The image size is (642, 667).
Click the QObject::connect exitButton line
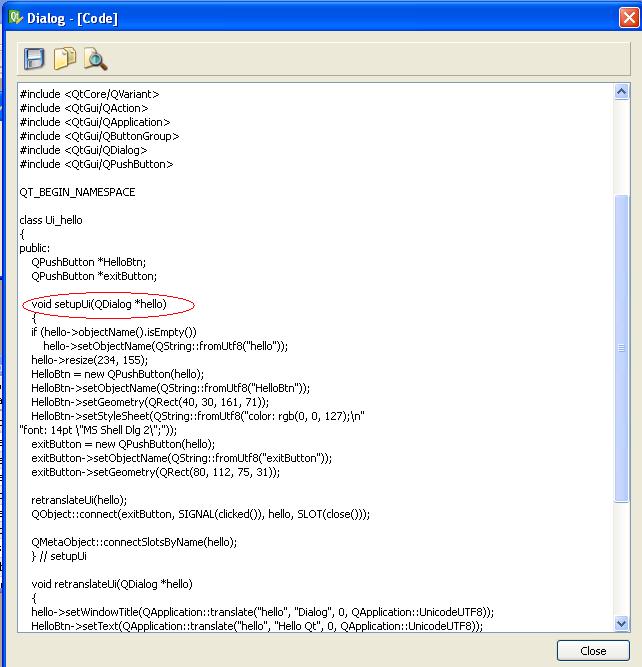point(200,514)
